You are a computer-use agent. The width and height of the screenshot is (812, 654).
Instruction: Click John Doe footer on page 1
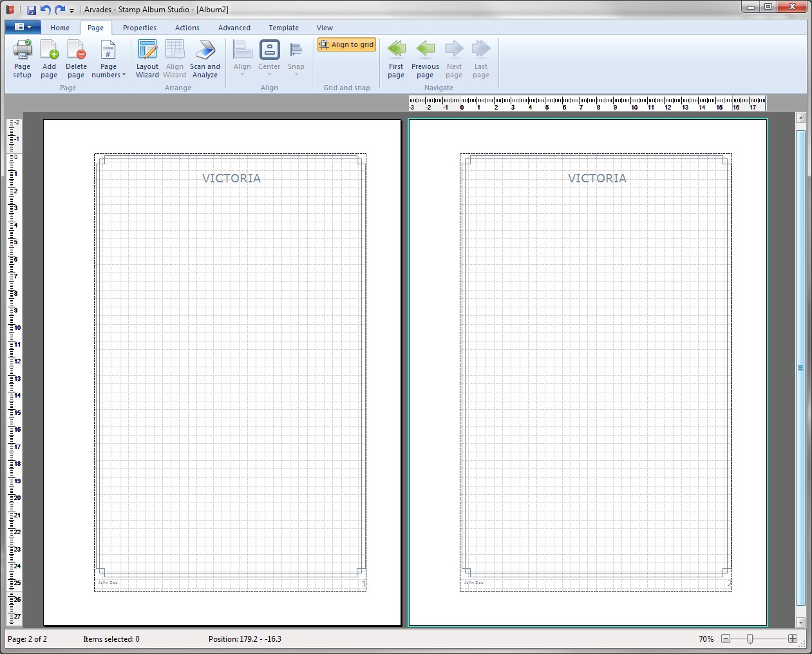[x=108, y=582]
